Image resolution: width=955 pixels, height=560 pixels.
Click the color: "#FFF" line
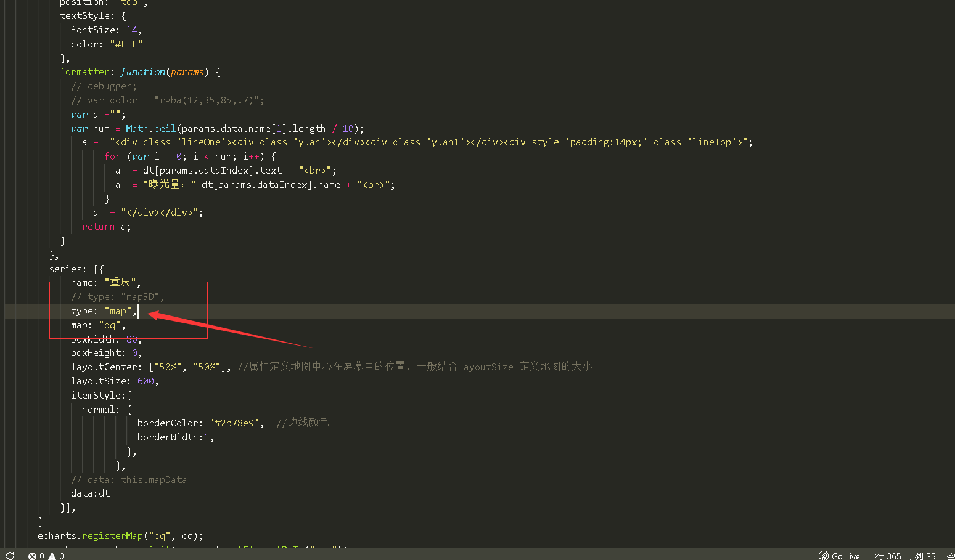tap(107, 44)
